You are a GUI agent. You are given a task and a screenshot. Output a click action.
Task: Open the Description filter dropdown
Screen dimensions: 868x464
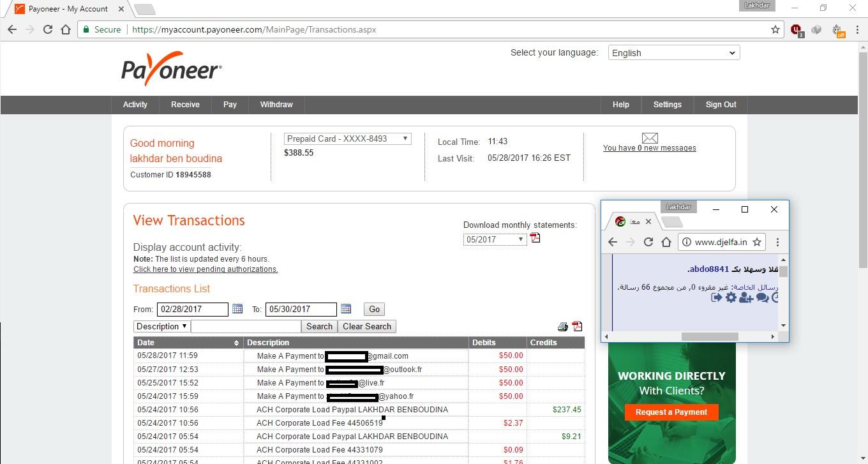(161, 326)
